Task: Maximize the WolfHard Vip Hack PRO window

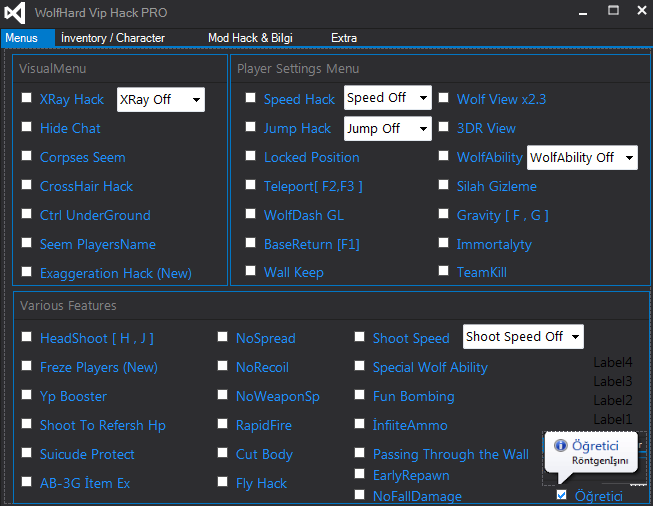Action: pyautogui.click(x=613, y=10)
